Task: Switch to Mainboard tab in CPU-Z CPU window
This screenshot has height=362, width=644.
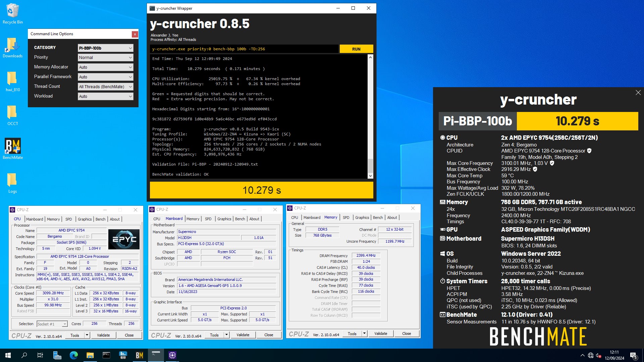Action: 35,219
